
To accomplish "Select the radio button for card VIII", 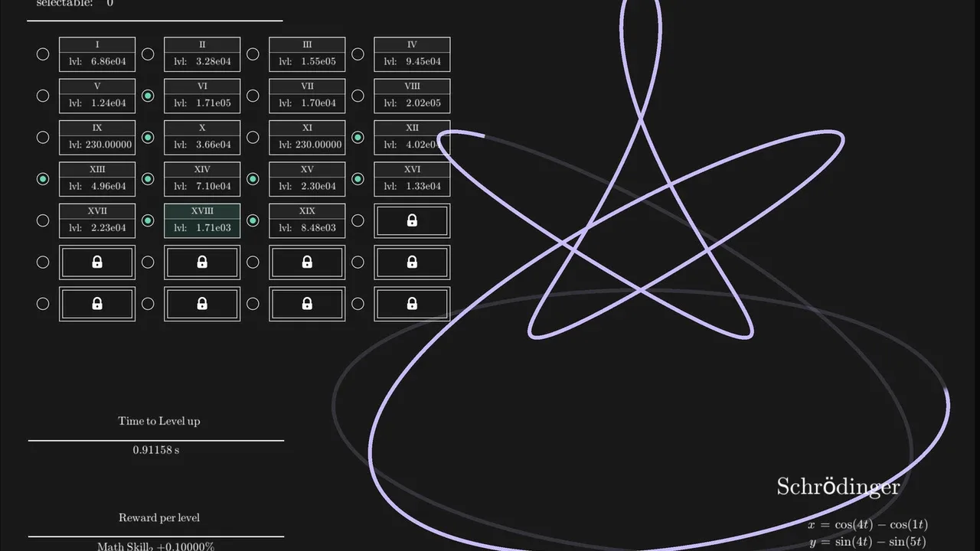I will (x=358, y=96).
